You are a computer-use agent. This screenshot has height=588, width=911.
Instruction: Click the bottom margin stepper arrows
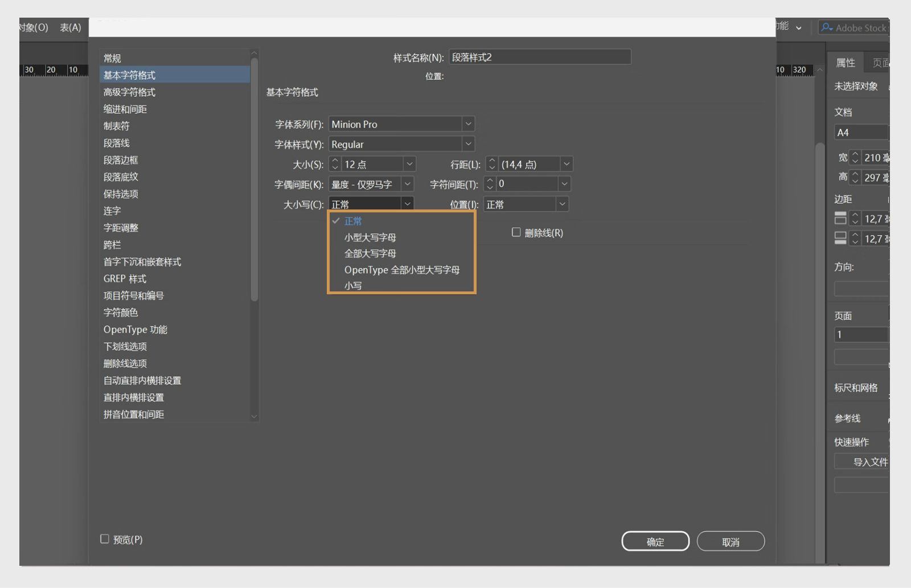855,239
